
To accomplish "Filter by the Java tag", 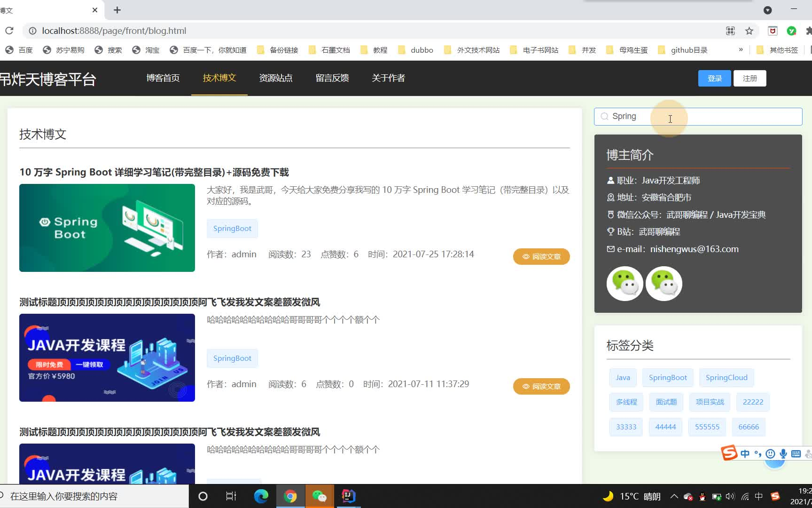I will [x=623, y=378].
